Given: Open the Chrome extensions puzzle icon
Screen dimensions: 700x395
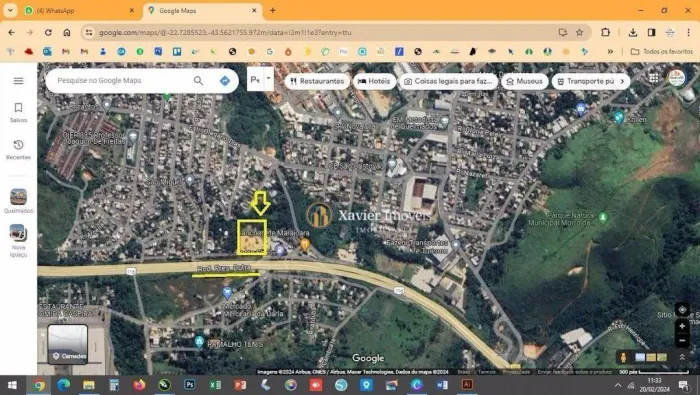Looking at the screenshot, I should click(x=605, y=32).
